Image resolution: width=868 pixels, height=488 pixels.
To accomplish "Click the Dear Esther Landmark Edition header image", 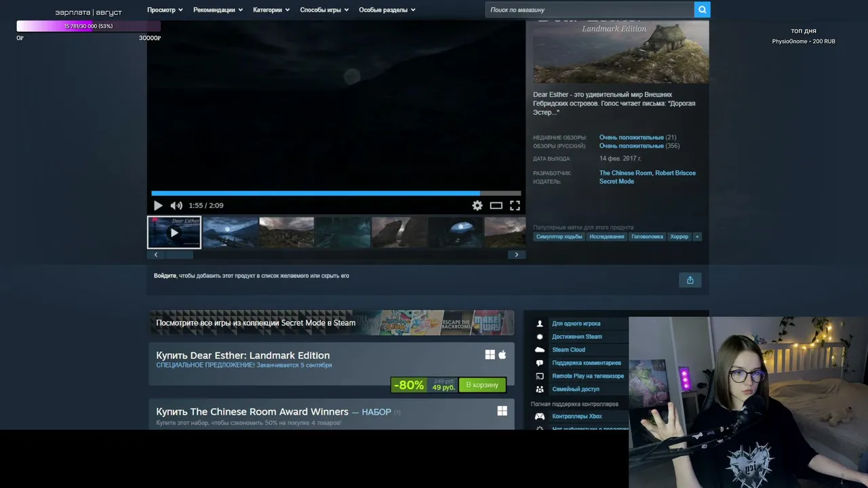I will point(620,52).
